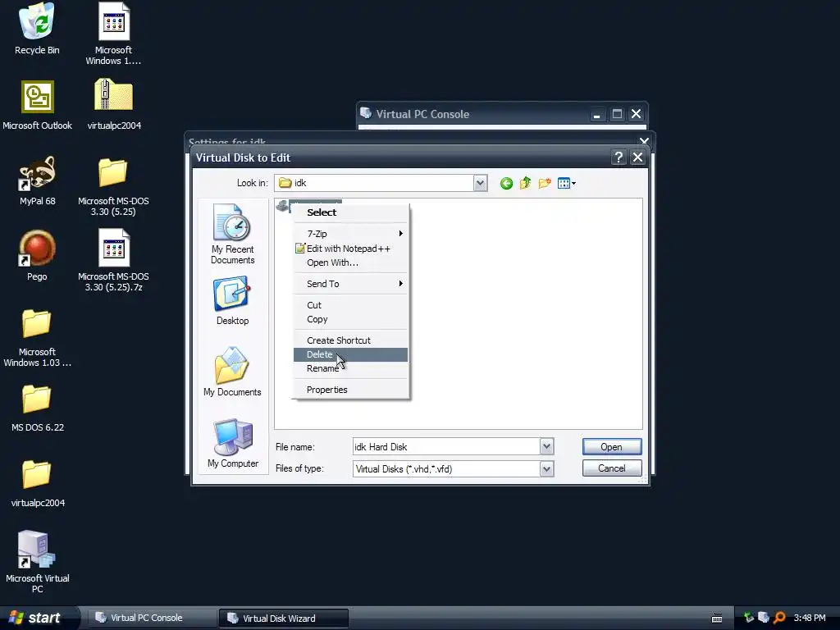This screenshot has width=840, height=630.
Task: Choose Create Shortcut menu entry
Action: [350, 340]
